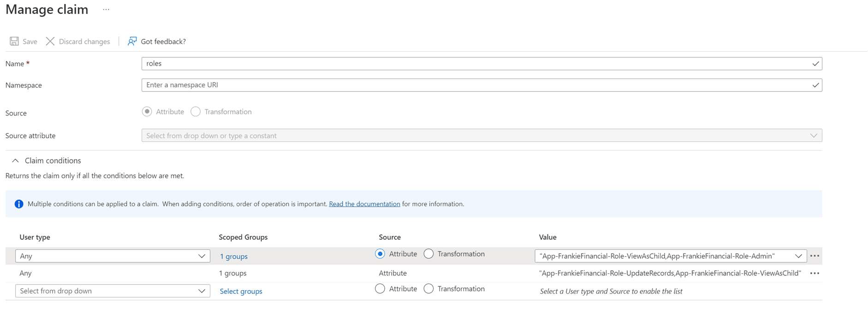Viewport: 868px width, 315px height.
Task: Open more options for the UpdateRecords condition row
Action: [814, 273]
